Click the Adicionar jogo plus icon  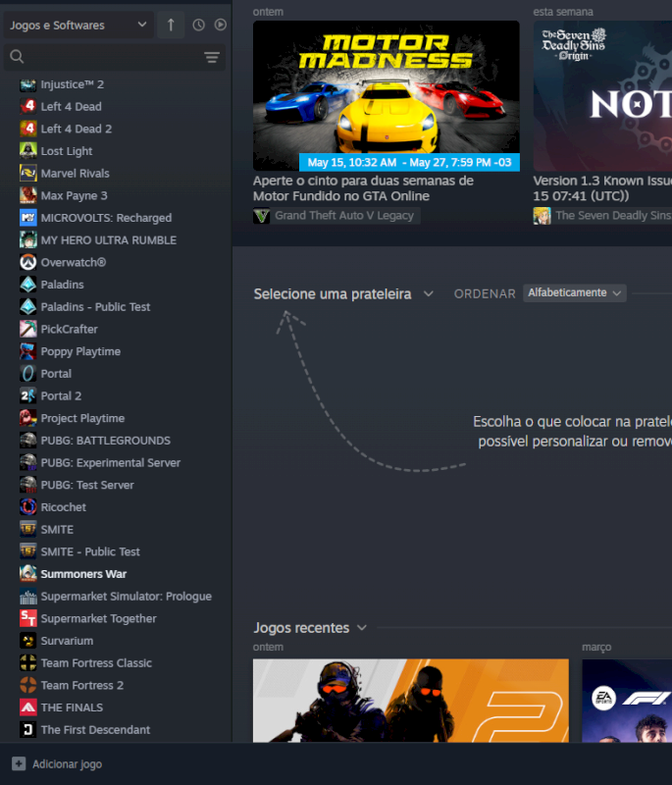tap(19, 764)
